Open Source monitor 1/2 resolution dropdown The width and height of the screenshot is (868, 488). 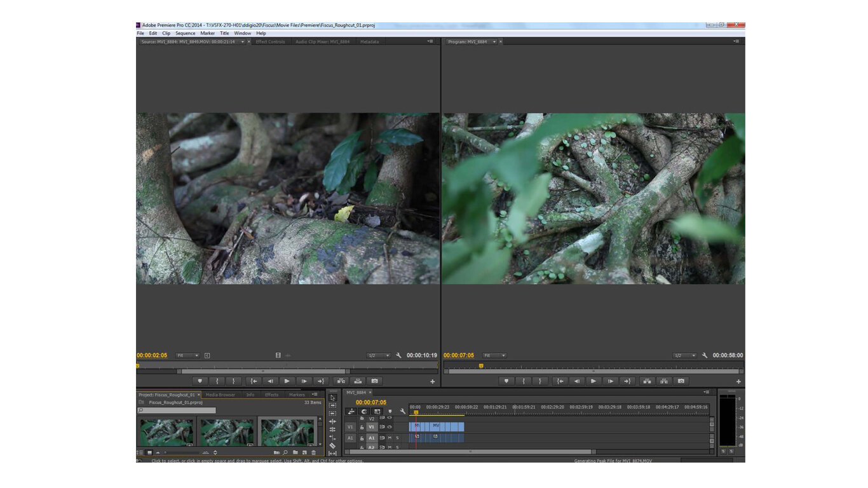point(378,356)
